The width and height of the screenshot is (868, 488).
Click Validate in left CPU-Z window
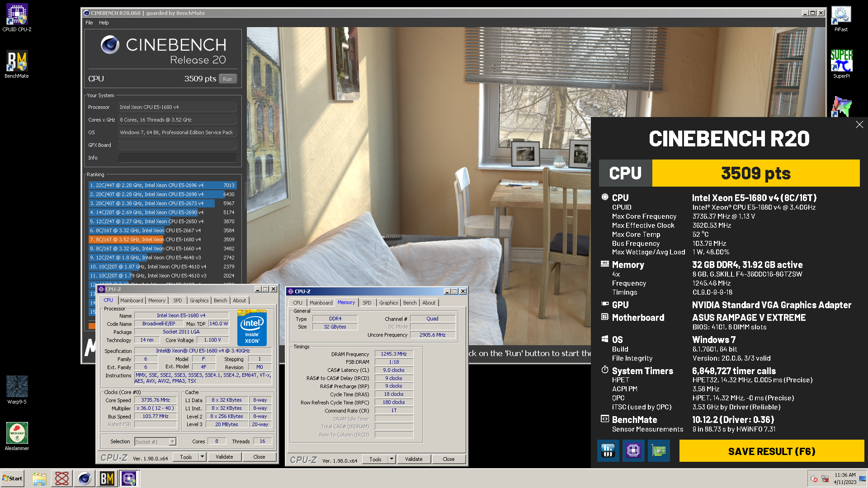point(224,457)
